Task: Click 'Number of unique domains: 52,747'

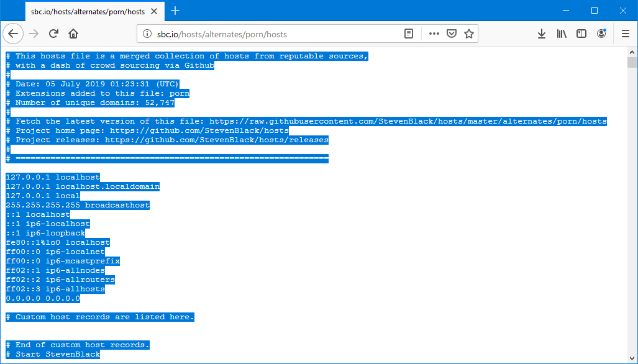Action: (x=90, y=102)
